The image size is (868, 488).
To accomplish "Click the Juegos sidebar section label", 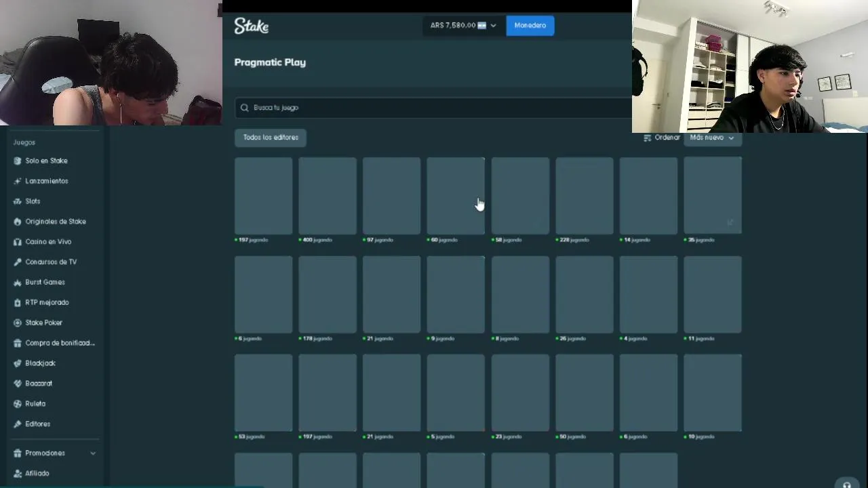I will pos(24,142).
